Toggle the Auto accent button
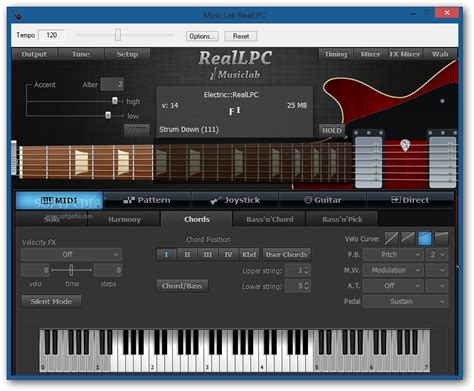 (x=137, y=130)
